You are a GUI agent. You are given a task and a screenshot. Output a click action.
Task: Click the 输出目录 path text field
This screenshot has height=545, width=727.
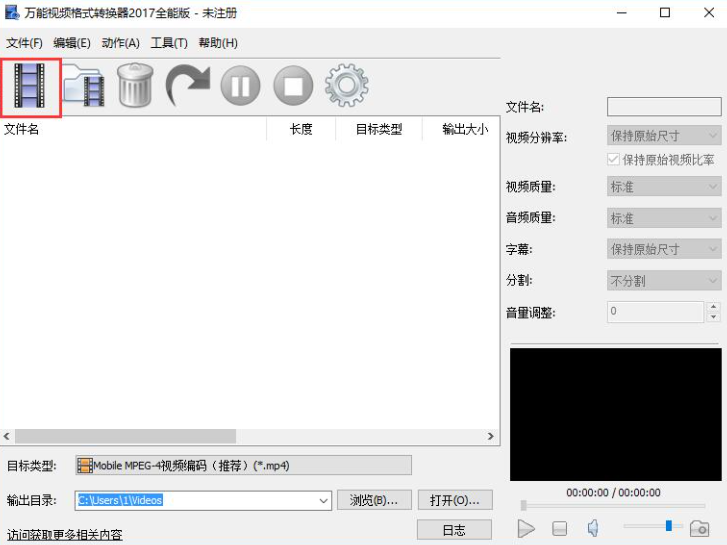pos(196,500)
